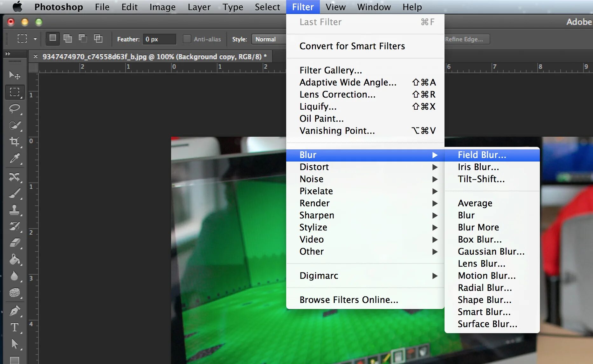Open the Edit menu
593x364 pixels.
click(129, 7)
